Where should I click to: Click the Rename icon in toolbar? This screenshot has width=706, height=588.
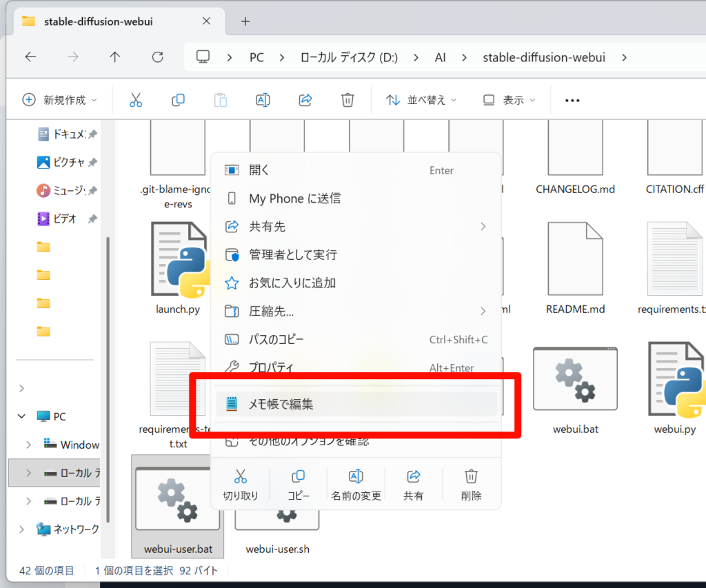click(263, 100)
